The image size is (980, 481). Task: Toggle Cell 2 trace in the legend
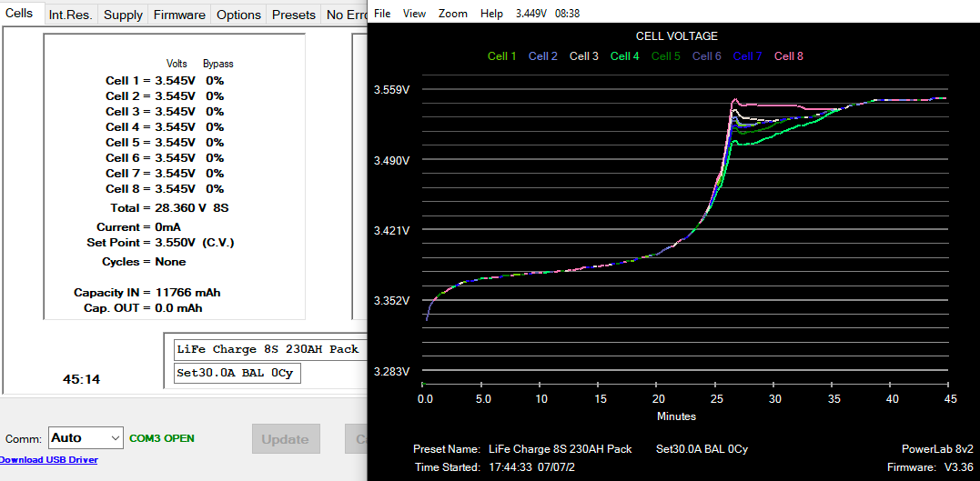pos(542,56)
